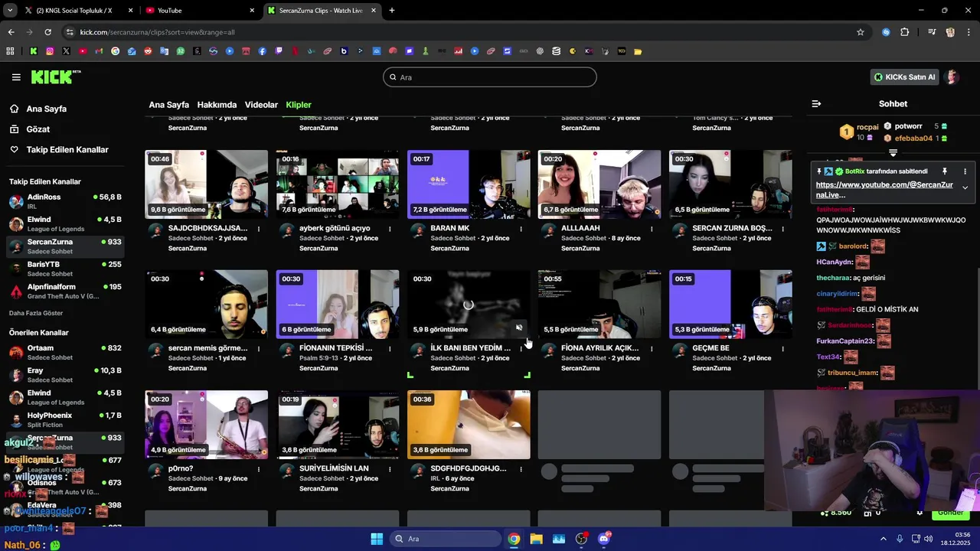The height and width of the screenshot is (551, 980).
Task: Switch to the YouTube browser tab
Action: tap(200, 11)
